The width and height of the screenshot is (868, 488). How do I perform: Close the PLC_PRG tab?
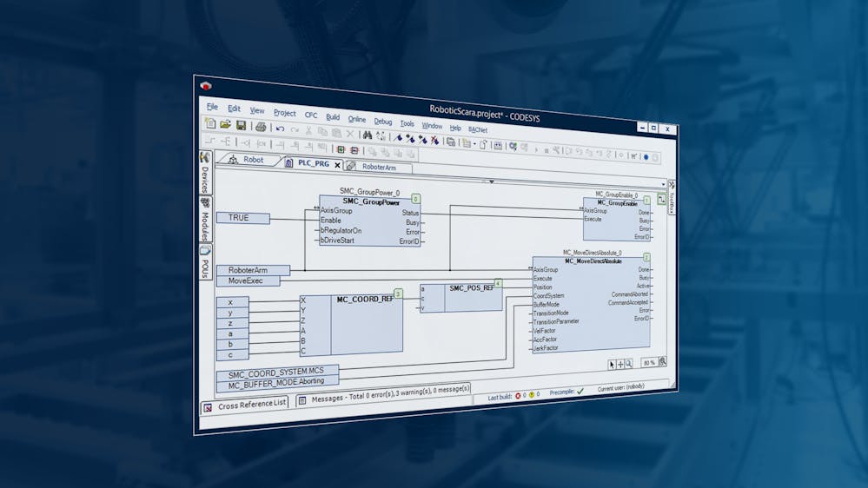pyautogui.click(x=337, y=165)
